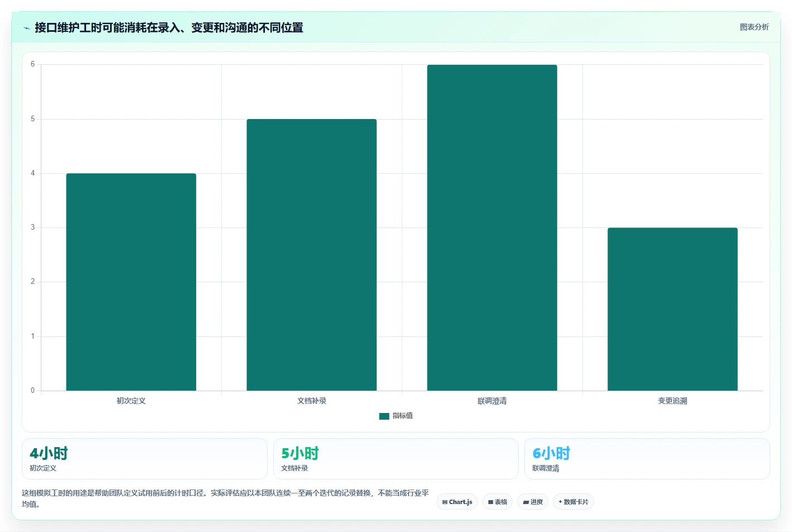The height and width of the screenshot is (532, 792).
Task: Click the y-axis value 3
Action: click(x=32, y=227)
